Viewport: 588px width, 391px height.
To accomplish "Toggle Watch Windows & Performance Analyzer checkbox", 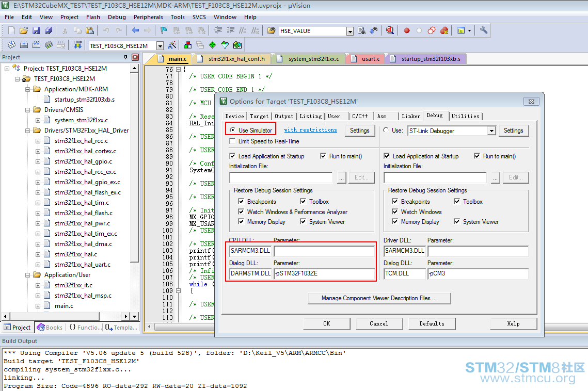I will click(241, 212).
